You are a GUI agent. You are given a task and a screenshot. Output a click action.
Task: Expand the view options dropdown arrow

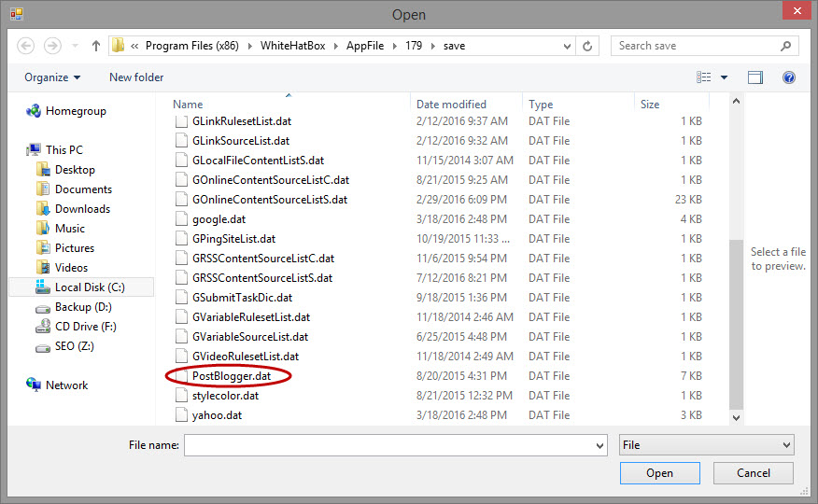coord(725,77)
